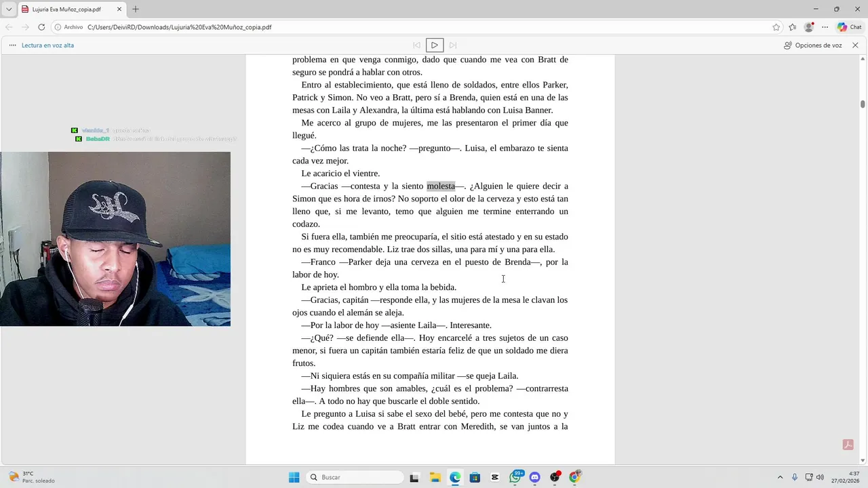Viewport: 868px width, 488px height.
Task: Open Task View from the taskbar
Action: pos(414,477)
